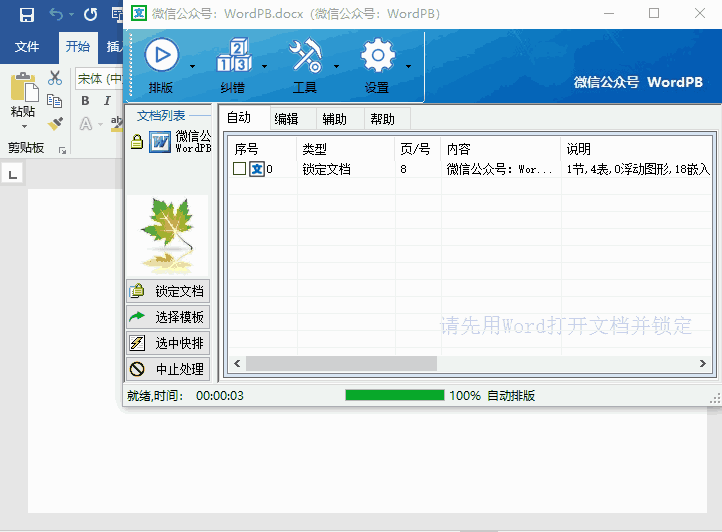This screenshot has width=722, height=532.
Task: Click the window resize grip in status bar
Action: tap(715, 399)
